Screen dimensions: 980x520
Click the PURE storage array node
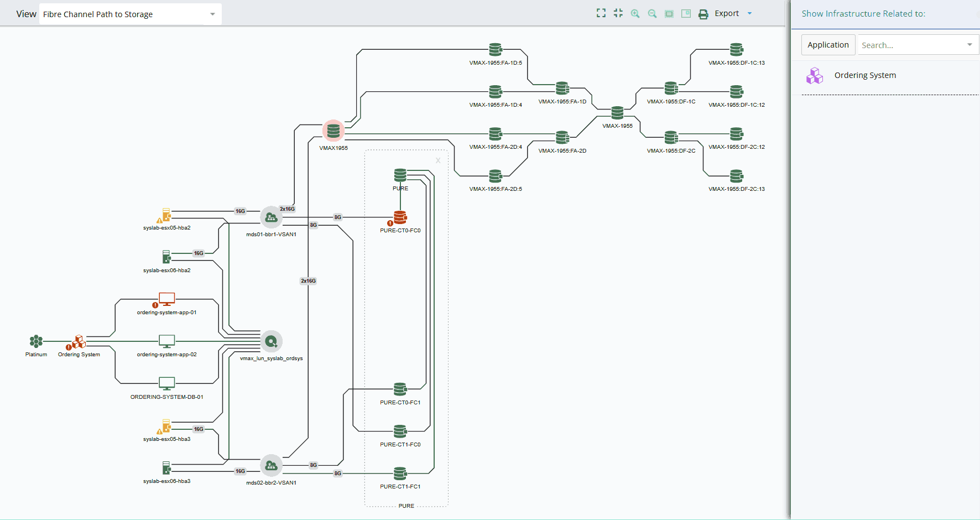[x=400, y=175]
